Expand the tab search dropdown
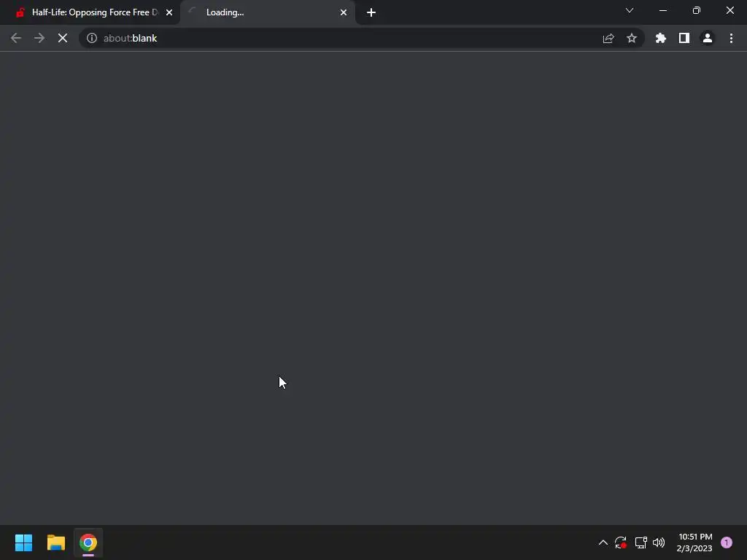 click(630, 10)
